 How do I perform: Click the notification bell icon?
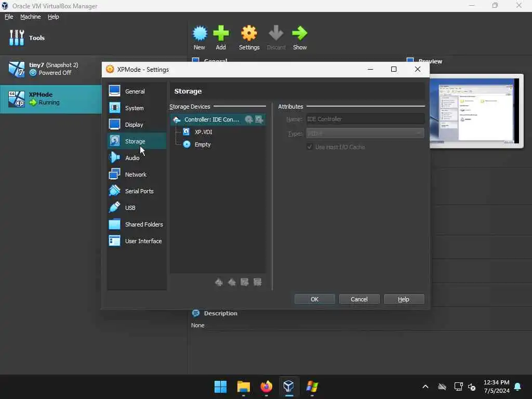pos(518,387)
